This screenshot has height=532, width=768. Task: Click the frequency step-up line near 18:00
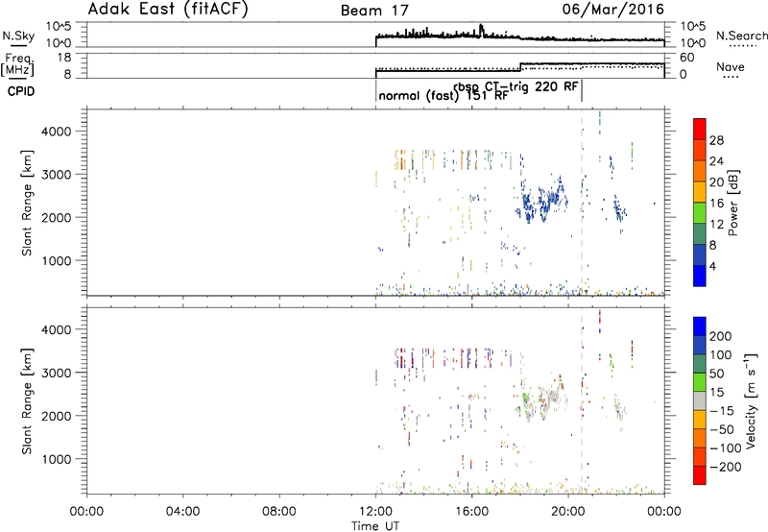click(520, 67)
